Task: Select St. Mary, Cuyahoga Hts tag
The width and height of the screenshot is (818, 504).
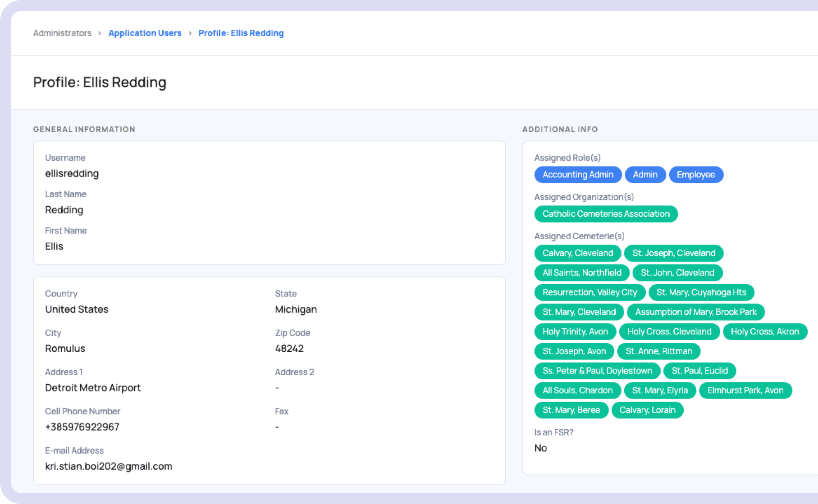Action: point(701,292)
